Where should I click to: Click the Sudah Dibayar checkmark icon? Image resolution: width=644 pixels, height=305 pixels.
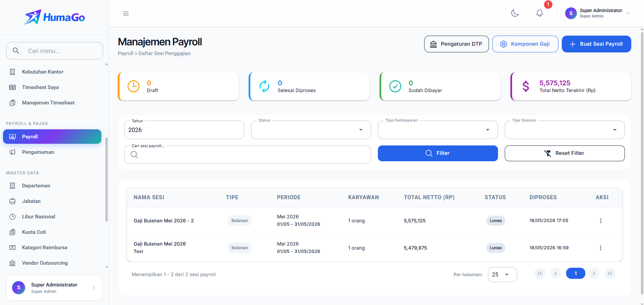pos(395,86)
